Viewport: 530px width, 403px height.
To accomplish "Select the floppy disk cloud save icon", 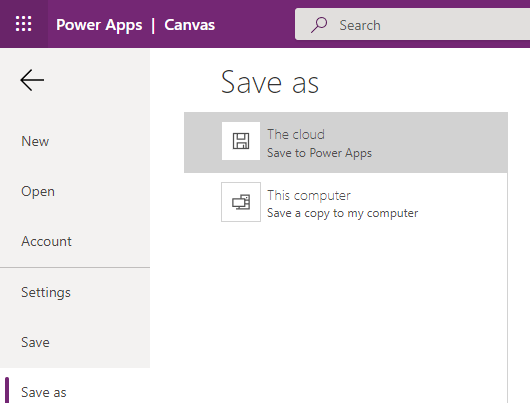I will coord(241,141).
